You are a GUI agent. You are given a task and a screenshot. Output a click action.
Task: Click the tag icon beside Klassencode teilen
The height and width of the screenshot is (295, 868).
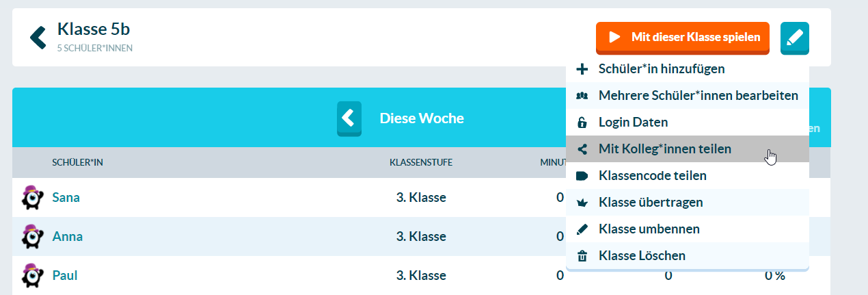tap(582, 176)
